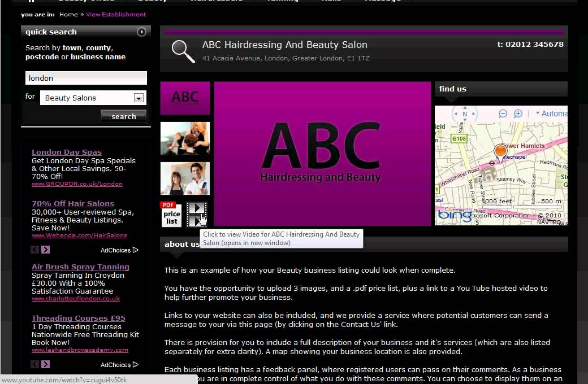This screenshot has height=384, width=588.
Task: Click Stepney Way label on the map
Action: (511, 180)
